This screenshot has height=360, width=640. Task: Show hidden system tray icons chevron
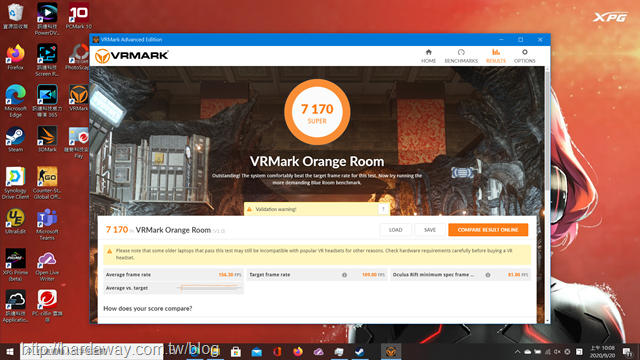517,351
